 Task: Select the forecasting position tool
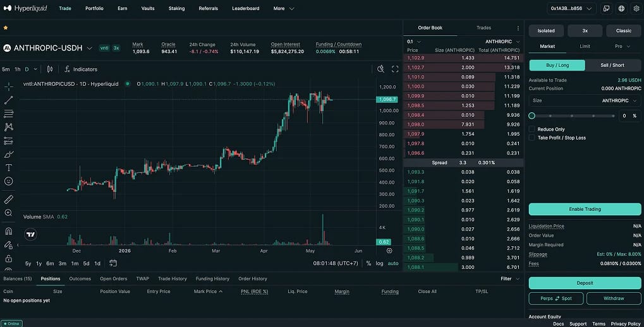point(9,141)
